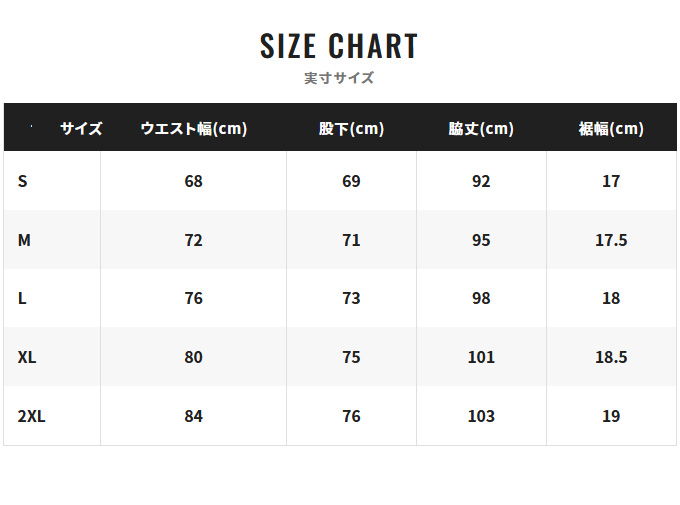Click inseam value 71 for size M
680x505 pixels.
[x=351, y=240]
